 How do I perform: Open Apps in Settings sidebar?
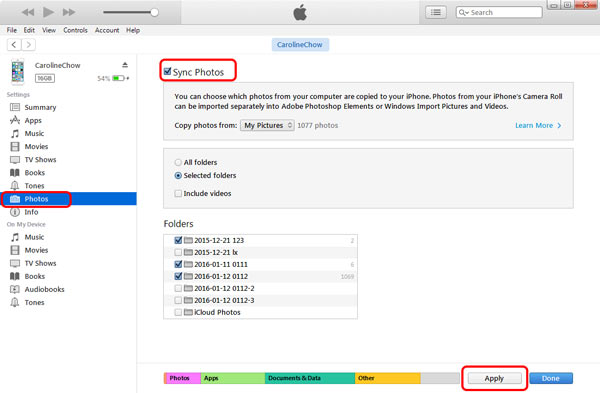coord(33,120)
